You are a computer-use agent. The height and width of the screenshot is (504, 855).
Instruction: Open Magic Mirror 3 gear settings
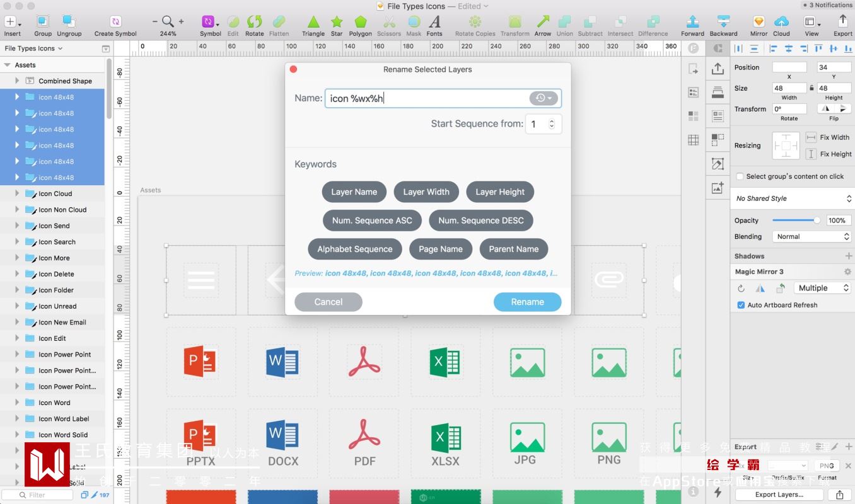[847, 272]
